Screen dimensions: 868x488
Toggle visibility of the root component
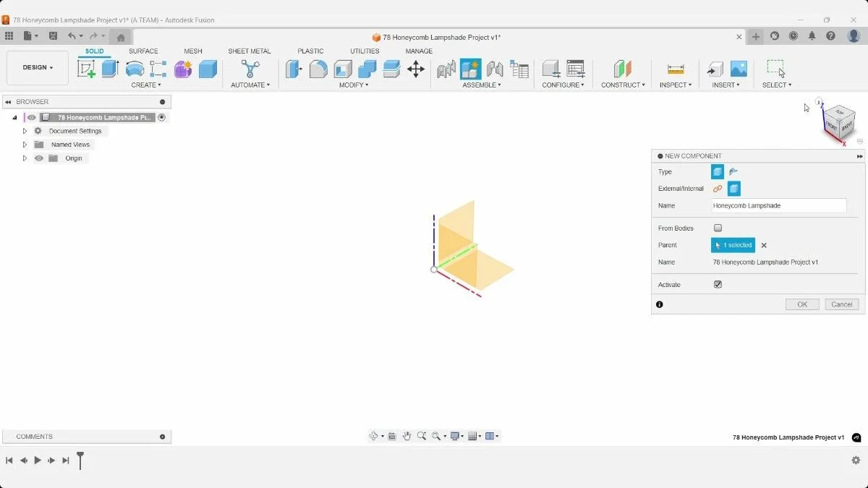pyautogui.click(x=31, y=117)
